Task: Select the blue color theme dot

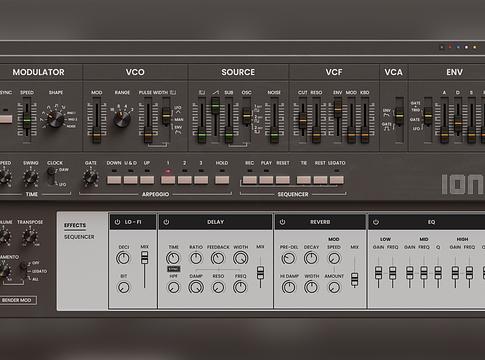Action: coord(458,47)
